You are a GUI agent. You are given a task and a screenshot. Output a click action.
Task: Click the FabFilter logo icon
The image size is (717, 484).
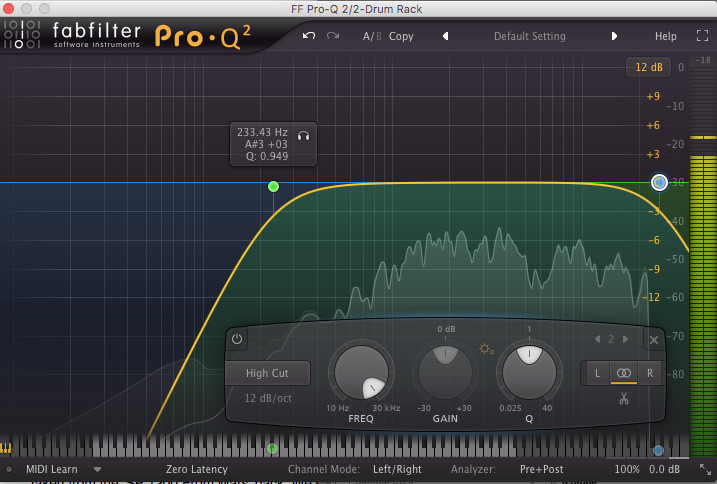click(22, 34)
